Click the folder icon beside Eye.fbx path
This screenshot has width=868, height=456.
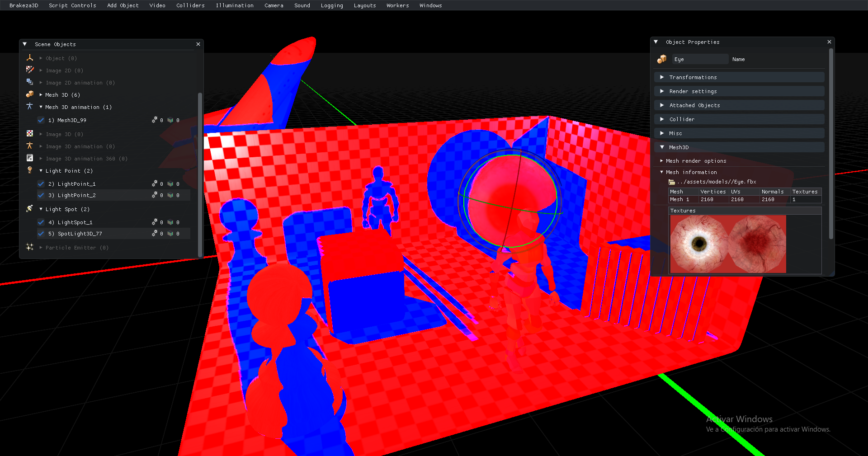point(672,182)
